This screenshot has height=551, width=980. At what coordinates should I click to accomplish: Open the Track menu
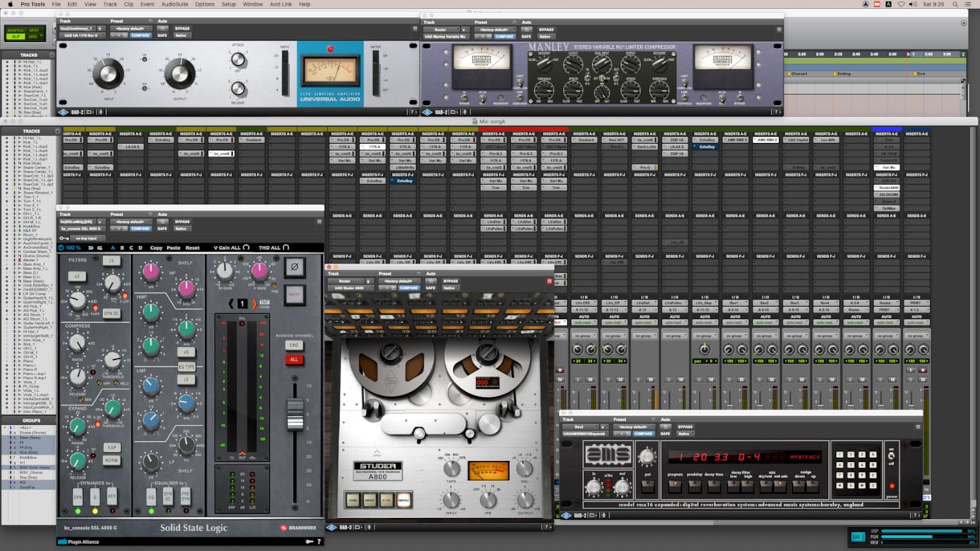point(109,4)
